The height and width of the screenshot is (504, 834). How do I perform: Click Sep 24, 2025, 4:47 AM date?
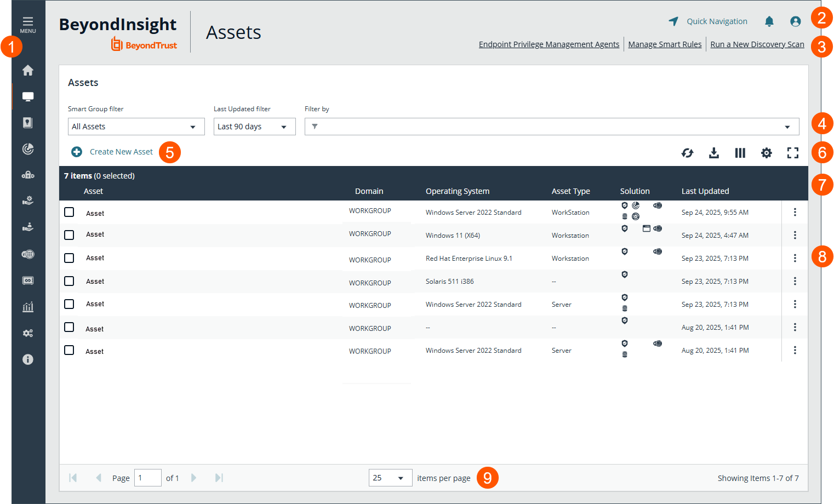click(x=715, y=236)
